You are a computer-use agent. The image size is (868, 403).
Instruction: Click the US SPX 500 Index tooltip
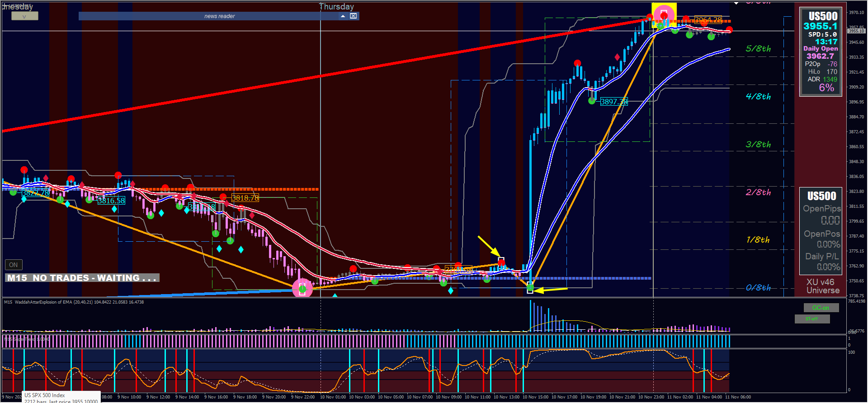61,398
